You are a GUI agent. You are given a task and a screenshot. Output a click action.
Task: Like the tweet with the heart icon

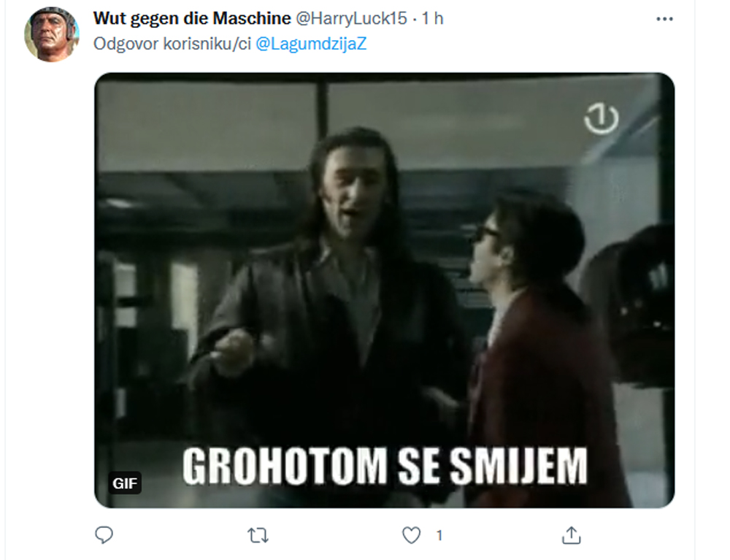point(411,535)
